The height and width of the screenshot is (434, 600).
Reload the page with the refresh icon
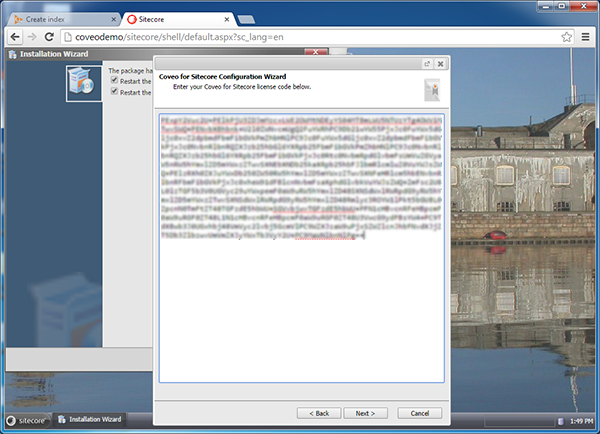click(49, 37)
